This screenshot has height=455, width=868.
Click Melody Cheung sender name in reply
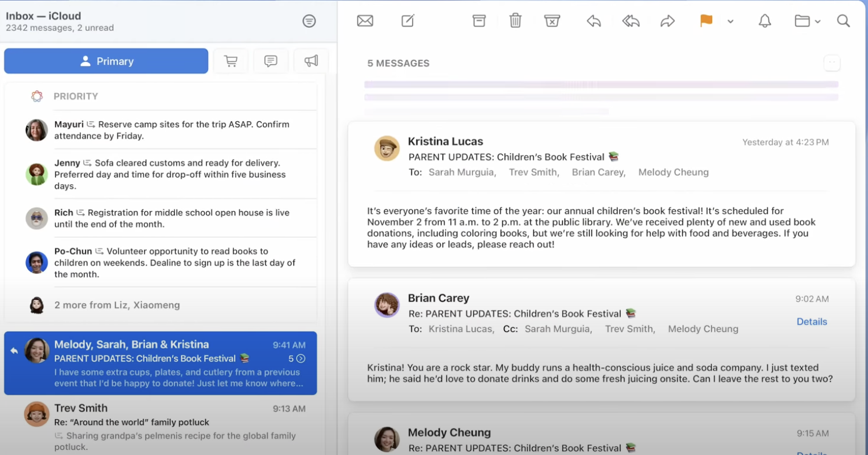(x=450, y=432)
